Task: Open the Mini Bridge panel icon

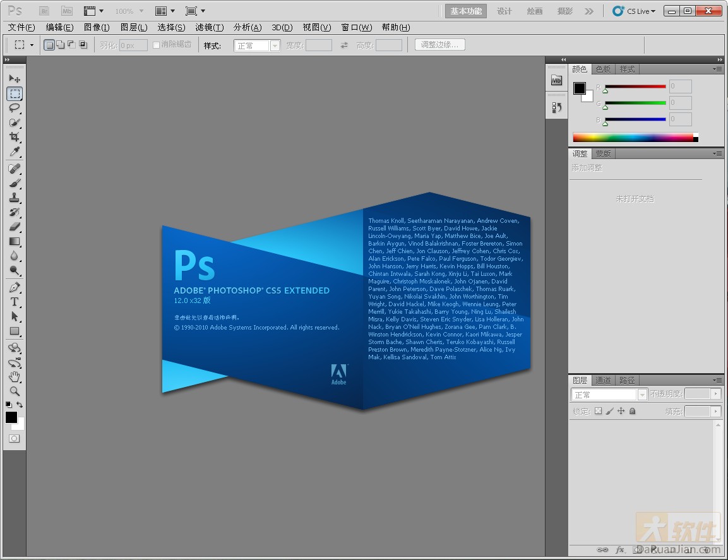Action: 556,80
